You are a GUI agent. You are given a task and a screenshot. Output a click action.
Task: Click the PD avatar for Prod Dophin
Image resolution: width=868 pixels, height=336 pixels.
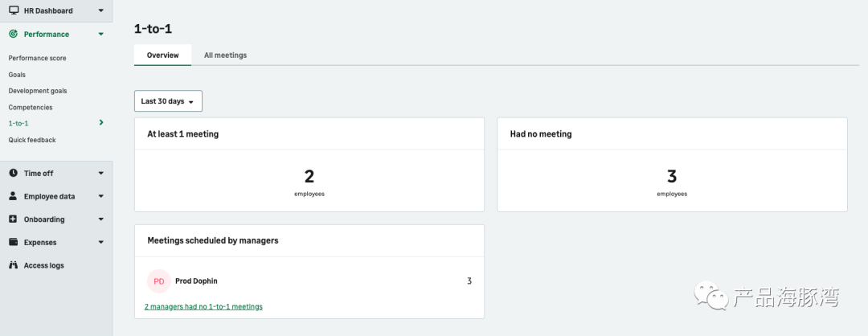[159, 281]
